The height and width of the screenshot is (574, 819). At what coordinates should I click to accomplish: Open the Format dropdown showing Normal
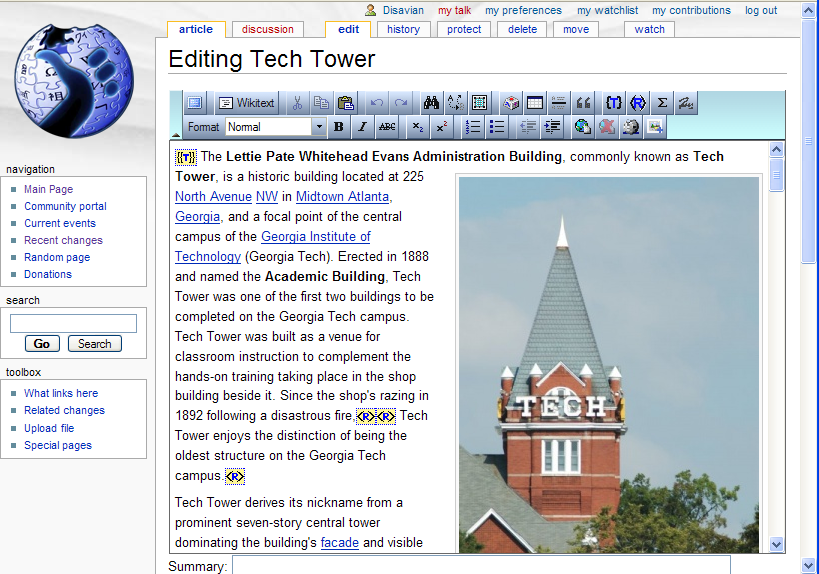pyautogui.click(x=276, y=127)
